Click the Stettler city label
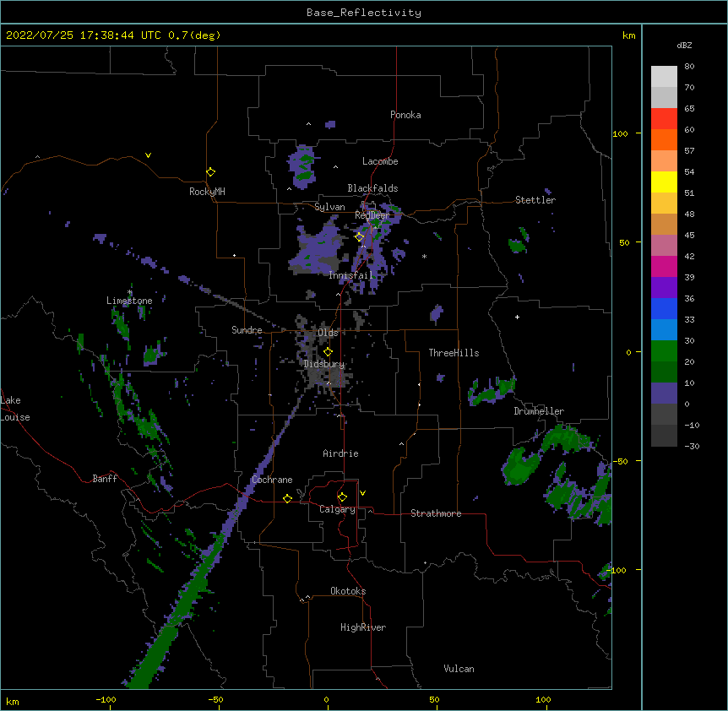Viewport: 728px width, 711px height. tap(535, 200)
